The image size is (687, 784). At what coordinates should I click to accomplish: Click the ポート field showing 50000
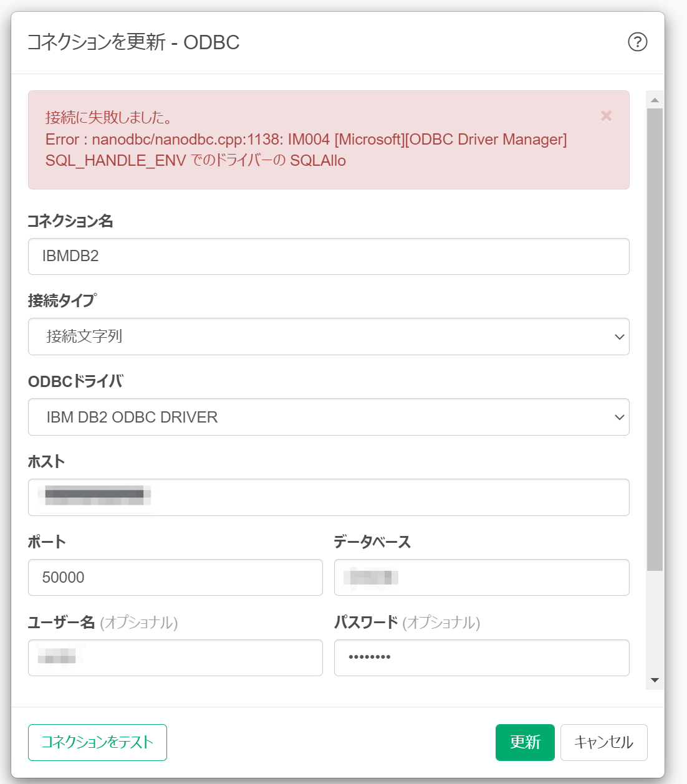click(175, 577)
